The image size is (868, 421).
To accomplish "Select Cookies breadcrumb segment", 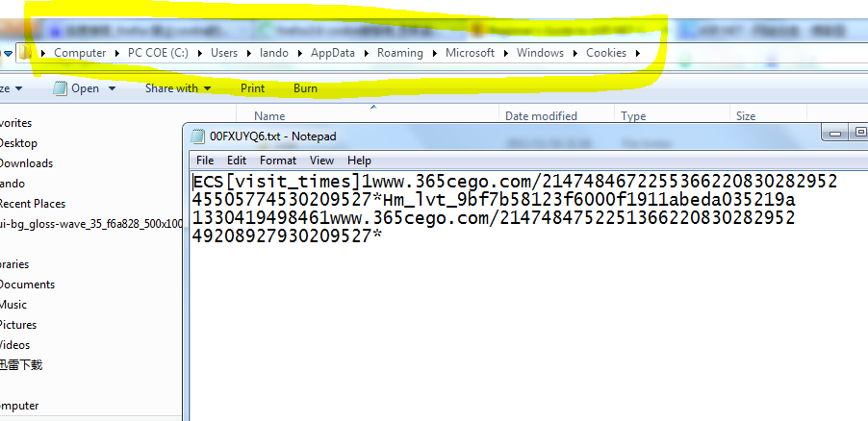I will 606,53.
